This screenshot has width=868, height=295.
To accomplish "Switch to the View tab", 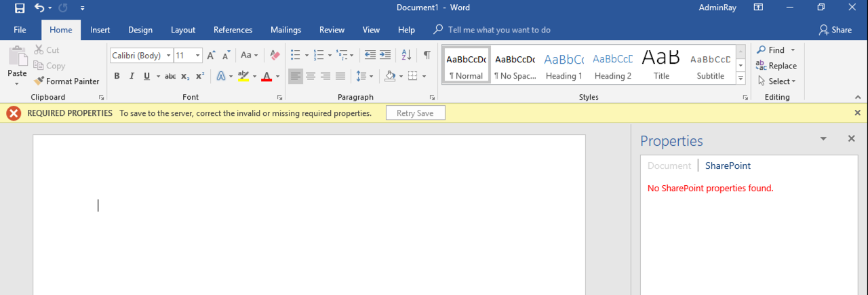I will [x=371, y=30].
